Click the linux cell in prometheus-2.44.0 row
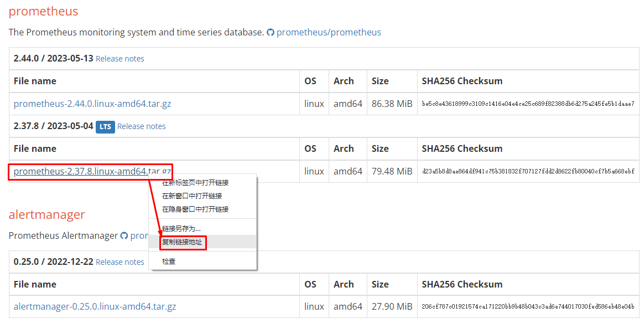644x323 pixels. click(314, 104)
